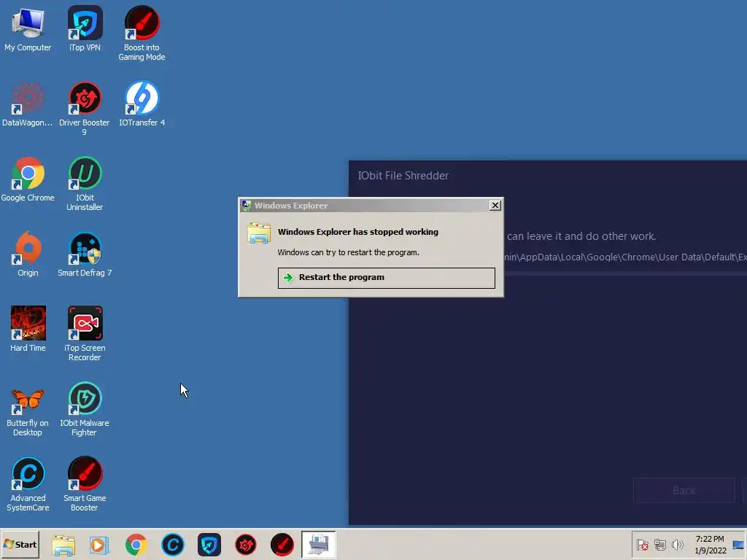Image resolution: width=747 pixels, height=560 pixels.
Task: Open iTop VPN from the taskbar
Action: pos(209,545)
